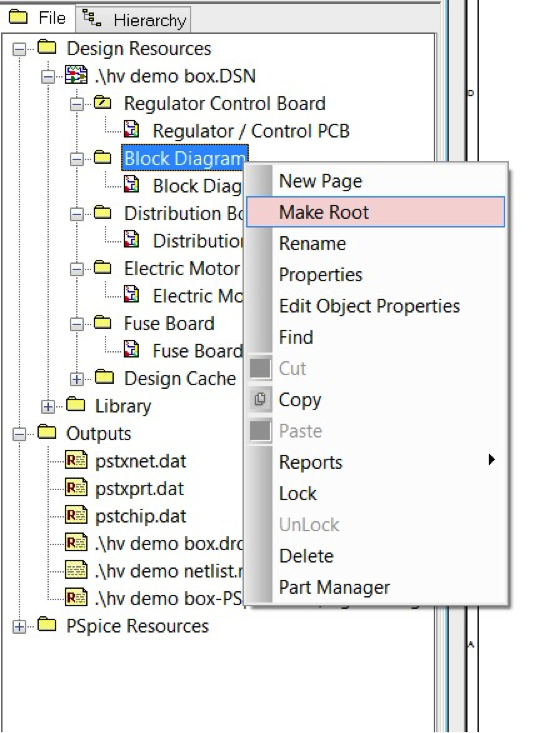Open the Regulator / Control PCB schematic page icon
The width and height of the screenshot is (550, 733).
click(x=131, y=129)
